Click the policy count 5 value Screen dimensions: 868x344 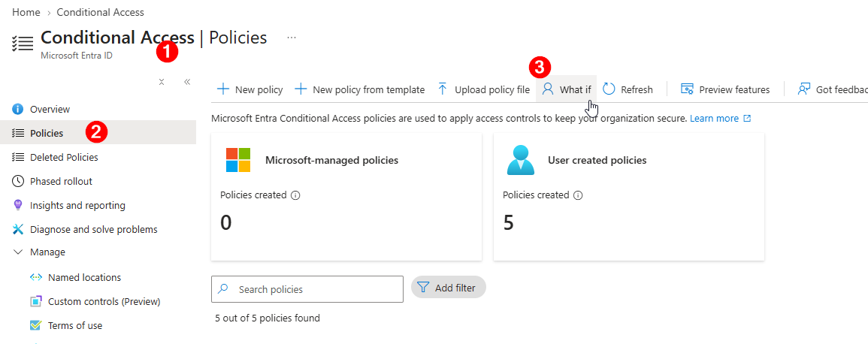[x=509, y=222]
